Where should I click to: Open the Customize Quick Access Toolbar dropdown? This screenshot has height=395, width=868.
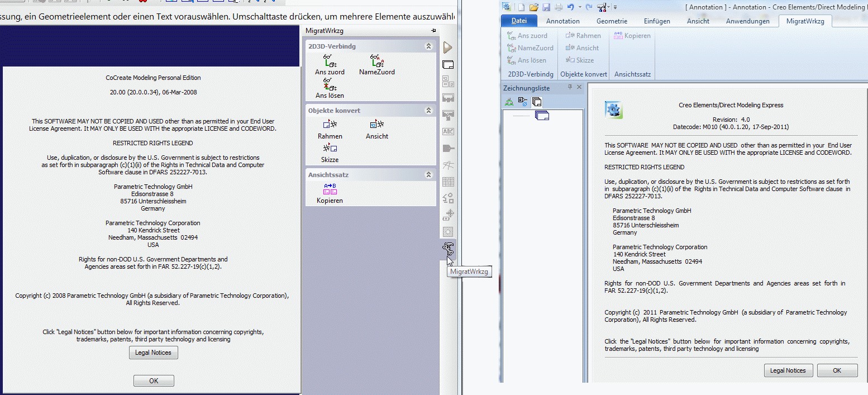[615, 7]
